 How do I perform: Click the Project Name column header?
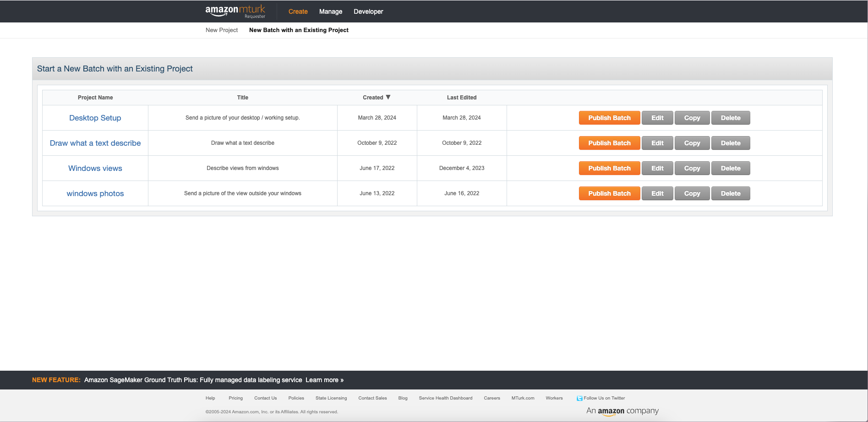tap(95, 97)
